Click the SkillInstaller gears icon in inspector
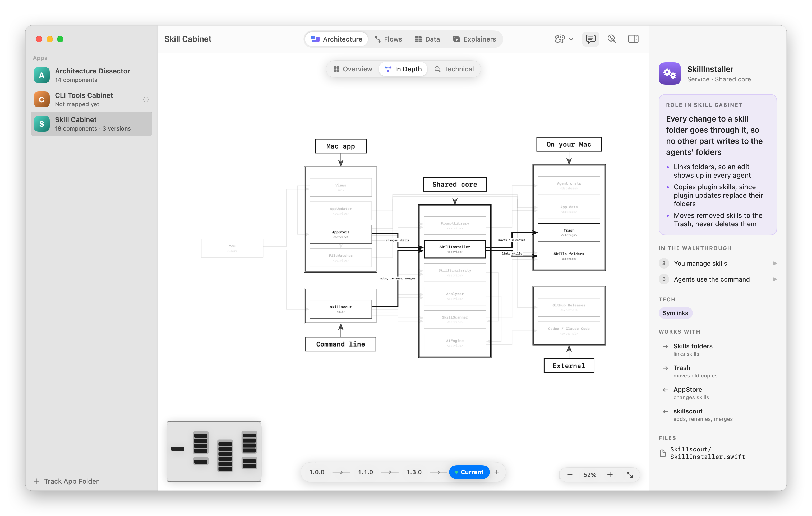This screenshot has height=516, width=812. [x=669, y=73]
